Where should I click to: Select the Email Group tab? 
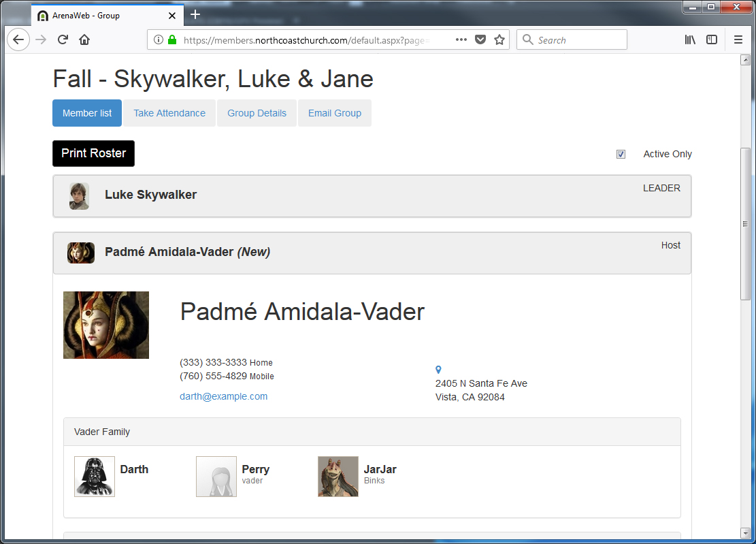coord(334,113)
